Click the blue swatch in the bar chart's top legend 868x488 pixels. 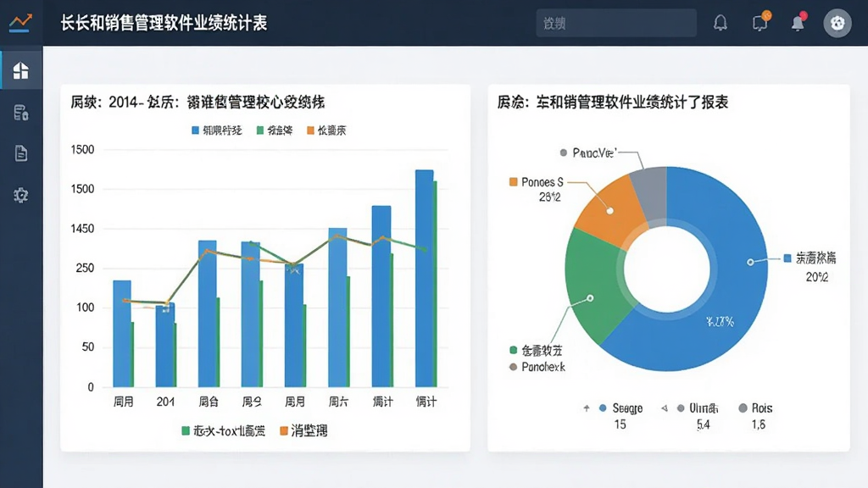[195, 130]
